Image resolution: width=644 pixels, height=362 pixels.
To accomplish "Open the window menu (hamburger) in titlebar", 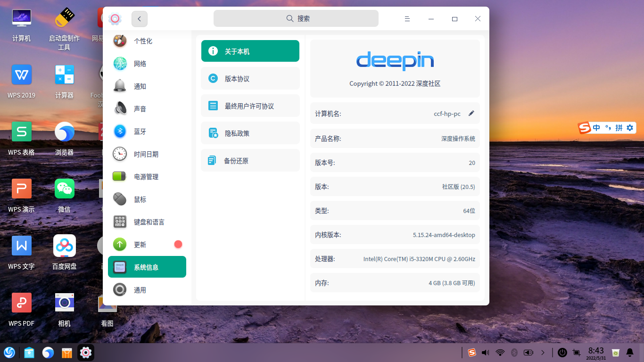I will 407,18.
